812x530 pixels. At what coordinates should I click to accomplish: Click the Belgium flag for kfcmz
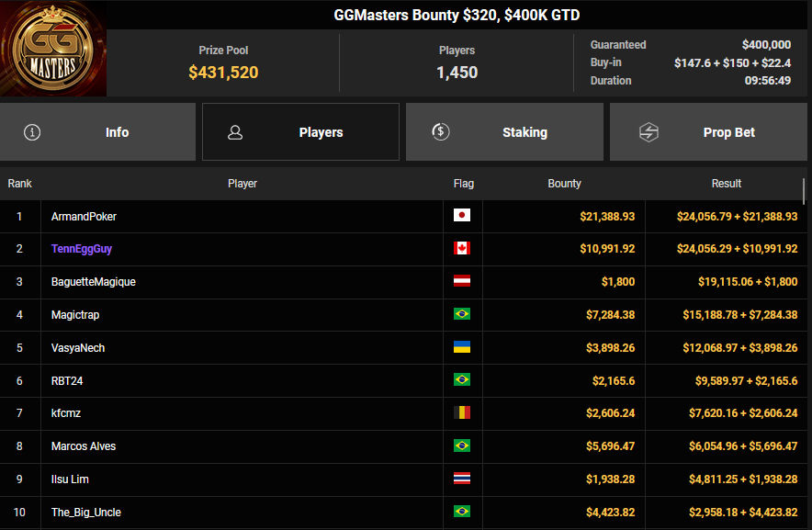pos(462,413)
